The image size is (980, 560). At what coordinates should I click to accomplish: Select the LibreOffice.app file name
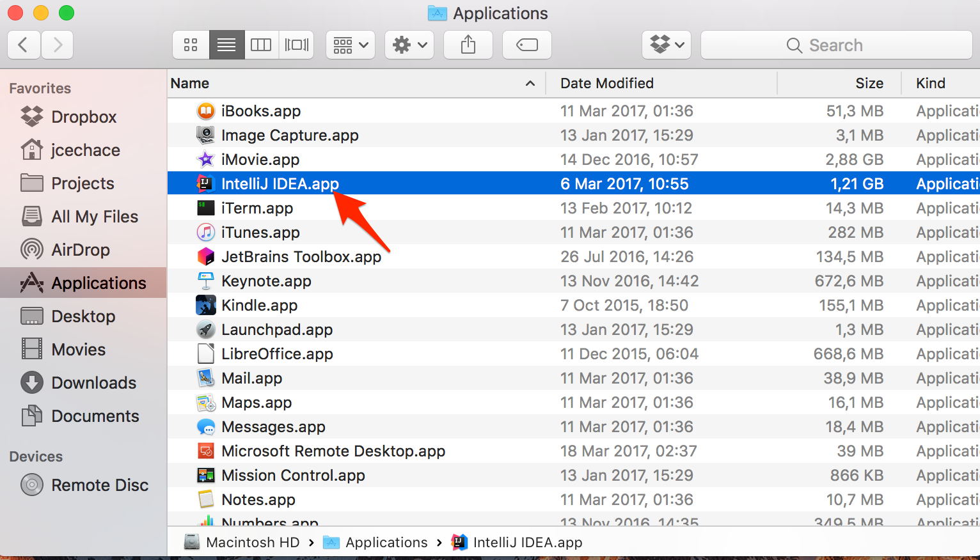click(277, 354)
